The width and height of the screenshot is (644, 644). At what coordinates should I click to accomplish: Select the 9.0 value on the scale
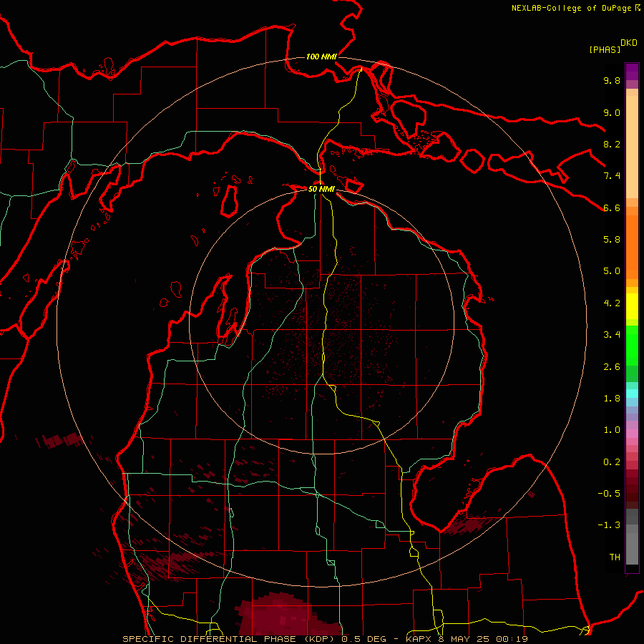point(612,112)
